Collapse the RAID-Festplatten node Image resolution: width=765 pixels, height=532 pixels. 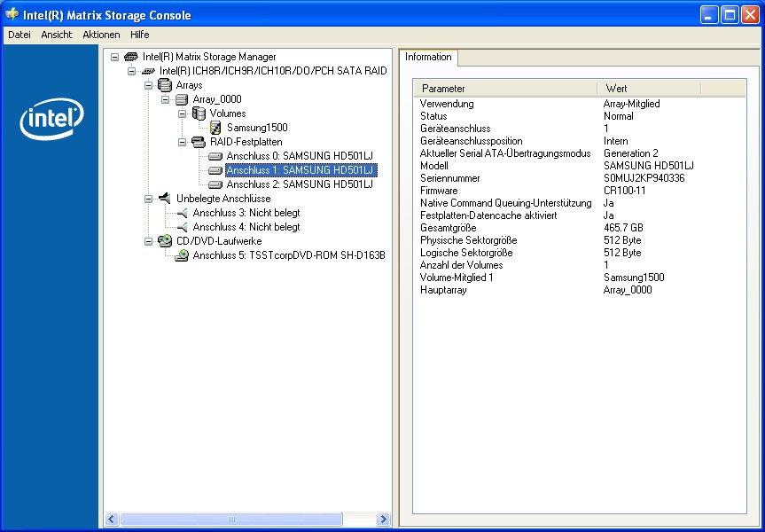[182, 142]
